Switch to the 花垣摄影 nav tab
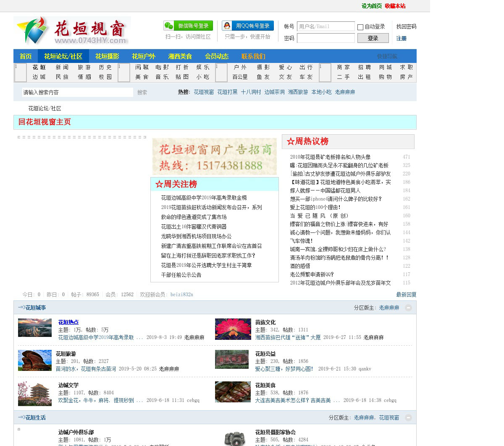Image resolution: width=504 pixels, height=446 pixels. [107, 56]
